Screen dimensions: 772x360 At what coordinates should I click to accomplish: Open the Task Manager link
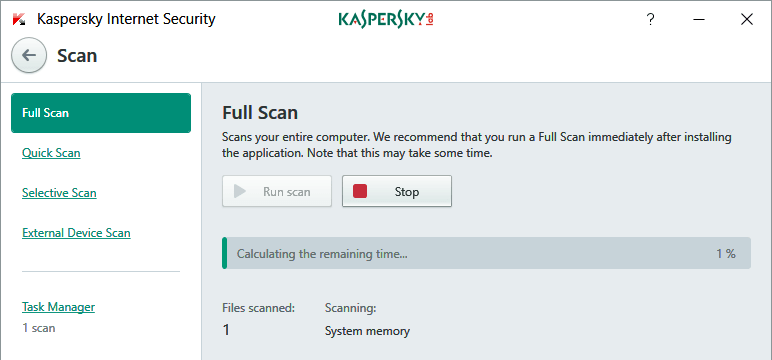tap(59, 307)
